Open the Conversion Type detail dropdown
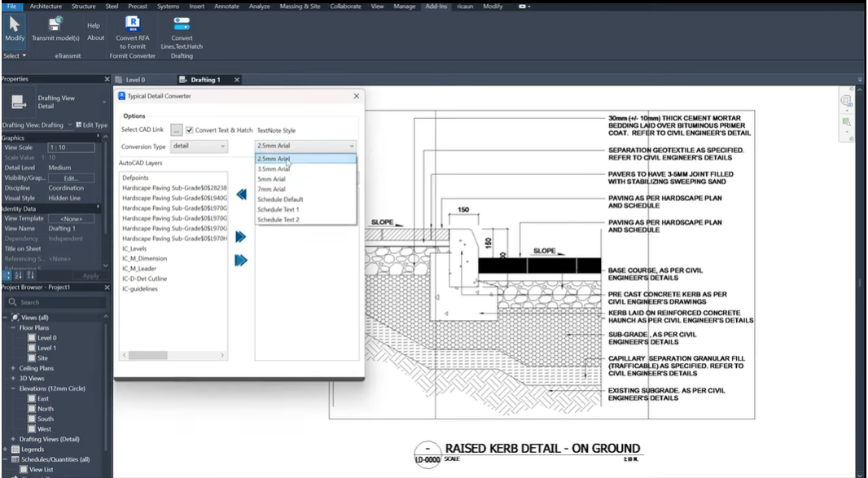Viewport: 868px width, 478px height. point(199,147)
